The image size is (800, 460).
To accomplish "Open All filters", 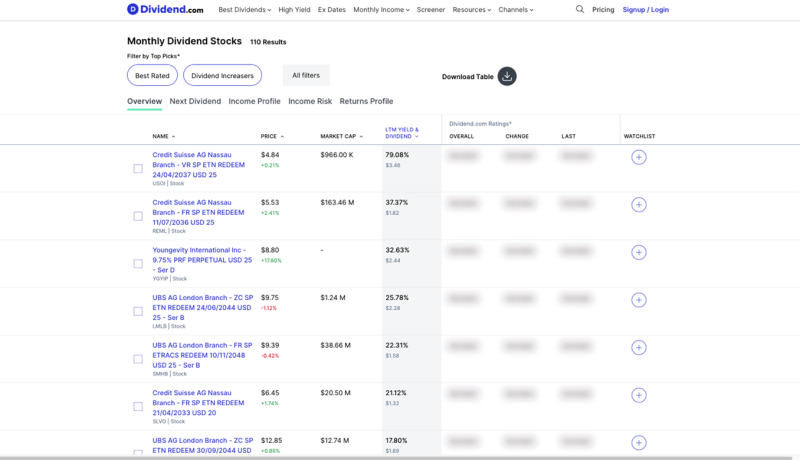I will coord(306,75).
